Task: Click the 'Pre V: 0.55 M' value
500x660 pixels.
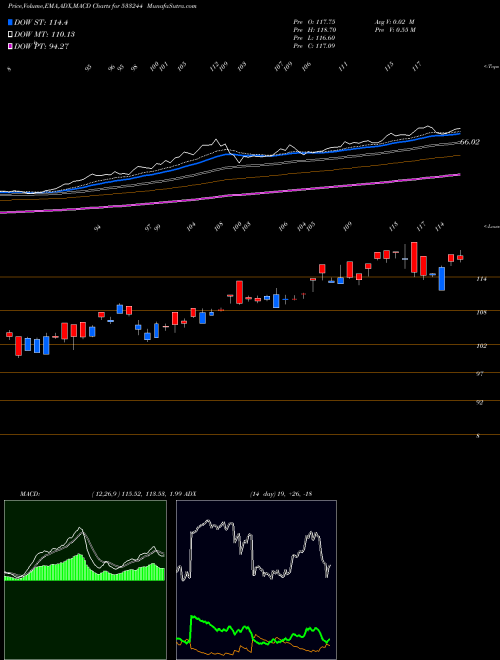Action: pyautogui.click(x=395, y=30)
